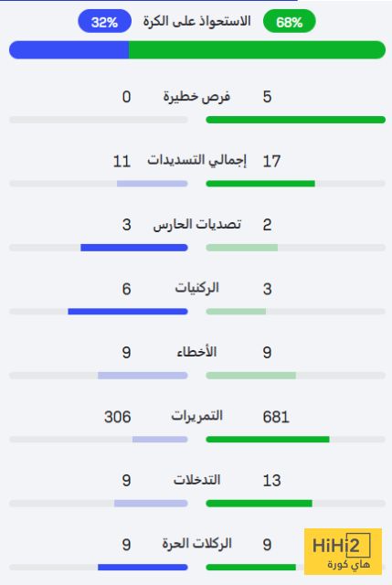Click the الركلات الحرة stat label

197,544
